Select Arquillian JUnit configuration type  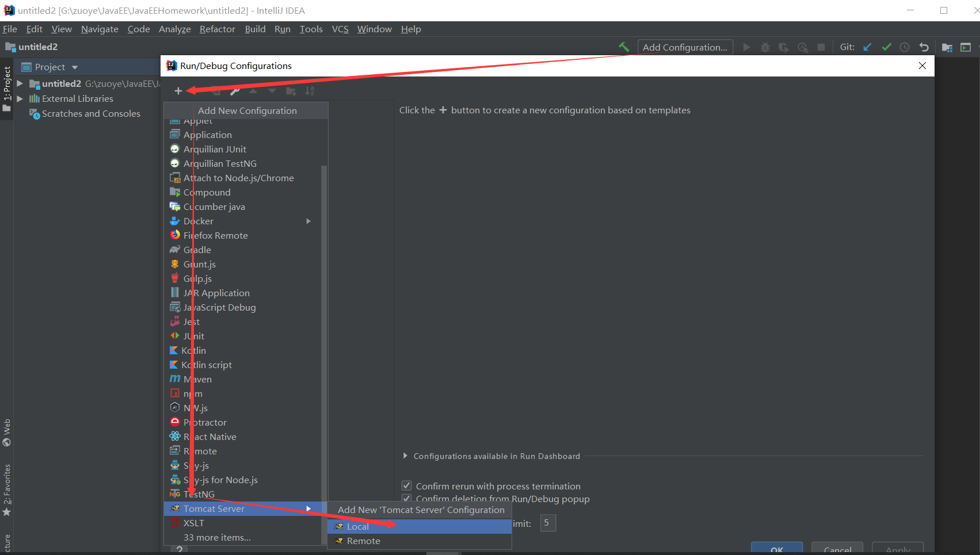pos(246,149)
